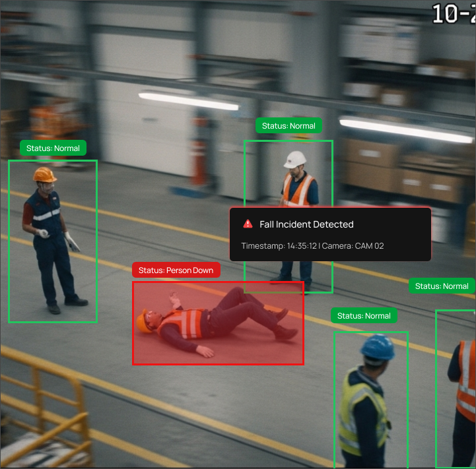This screenshot has width=476, height=469.
Task: Select the "Status: Normal" label above the orange-helmet worker
Action: [x=53, y=148]
